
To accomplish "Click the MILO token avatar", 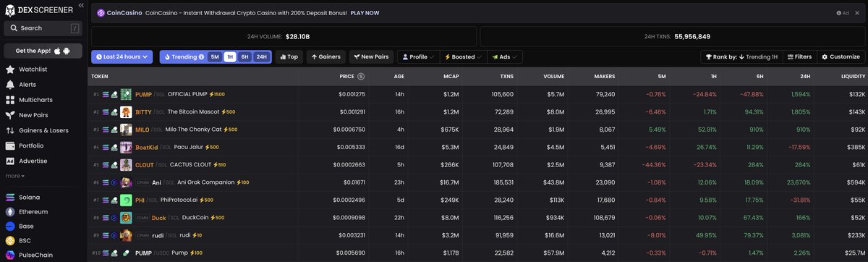I will pos(126,130).
